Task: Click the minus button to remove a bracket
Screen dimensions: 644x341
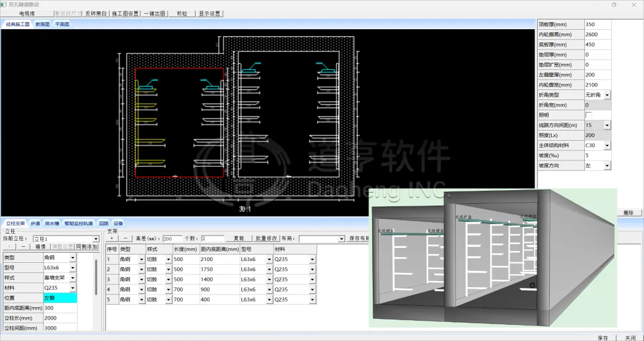Action: pos(126,238)
